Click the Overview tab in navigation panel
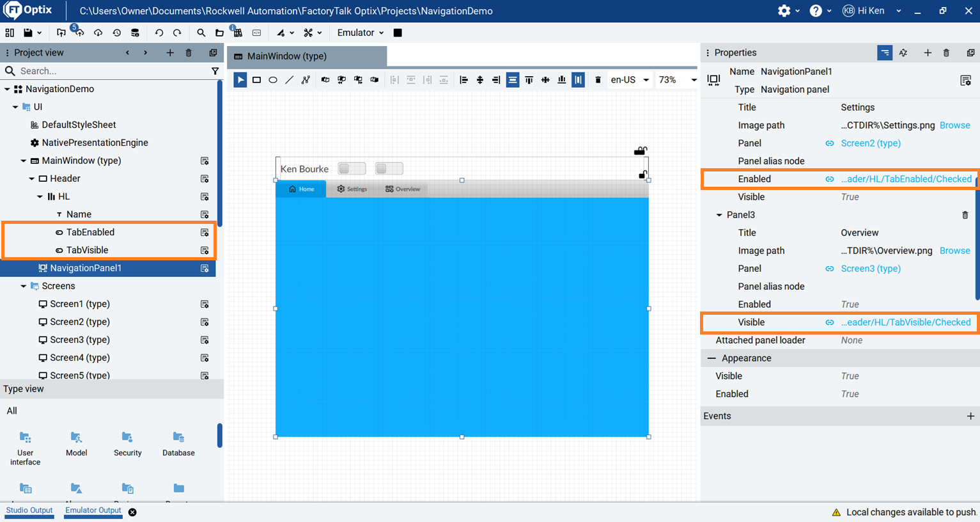Viewport: 980px width, 522px height. pyautogui.click(x=403, y=189)
